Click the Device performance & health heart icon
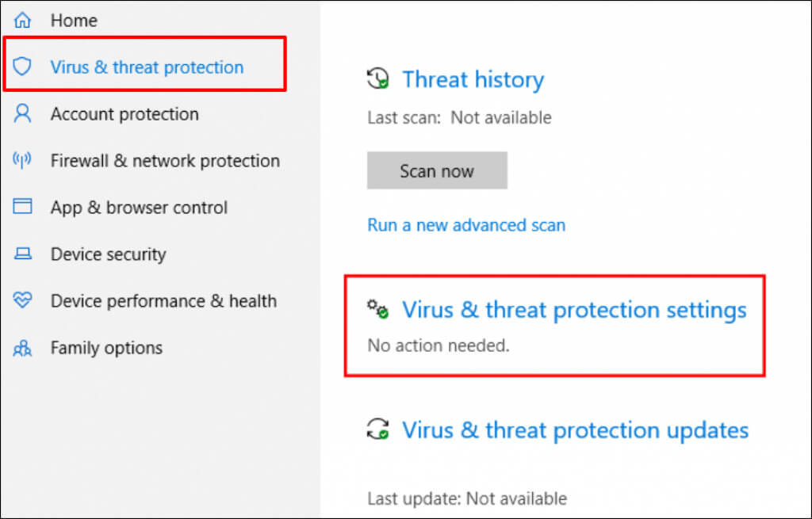Viewport: 812px width, 519px height. pos(22,301)
